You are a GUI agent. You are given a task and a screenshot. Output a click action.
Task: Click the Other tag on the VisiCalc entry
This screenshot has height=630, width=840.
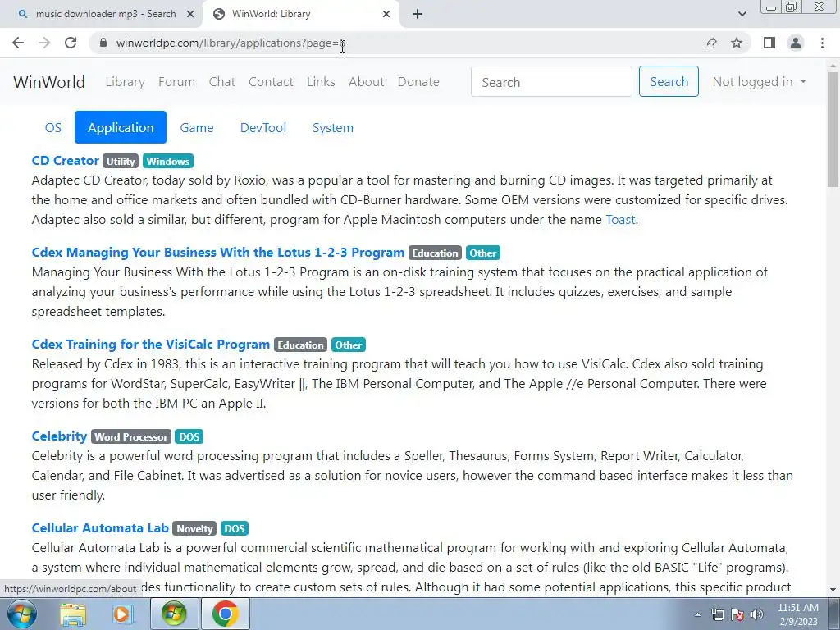tap(348, 345)
